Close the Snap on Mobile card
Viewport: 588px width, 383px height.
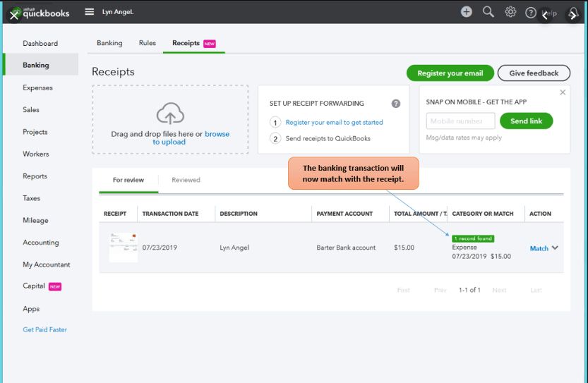pos(563,92)
